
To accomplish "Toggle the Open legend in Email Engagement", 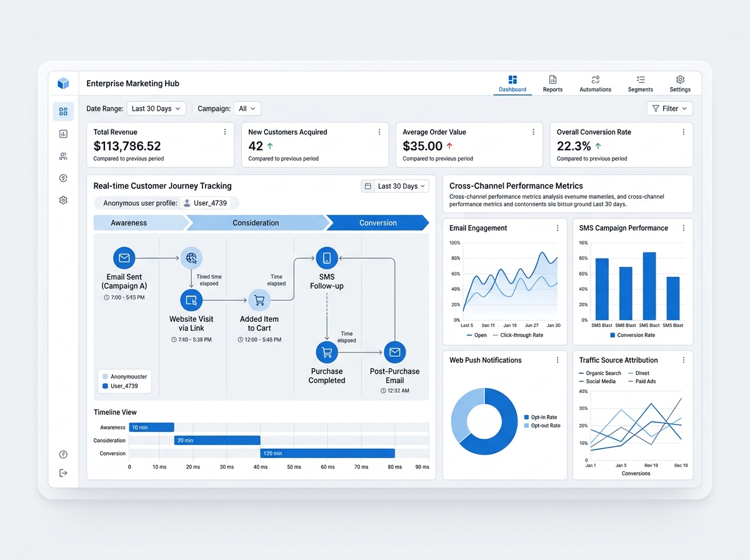I will coord(476,335).
